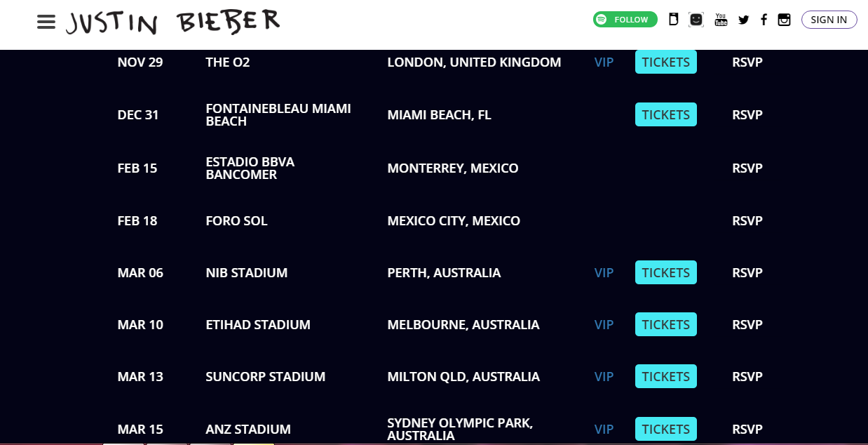Image resolution: width=868 pixels, height=445 pixels.
Task: Buy TICKETS for The O2 London show
Action: pyautogui.click(x=665, y=62)
